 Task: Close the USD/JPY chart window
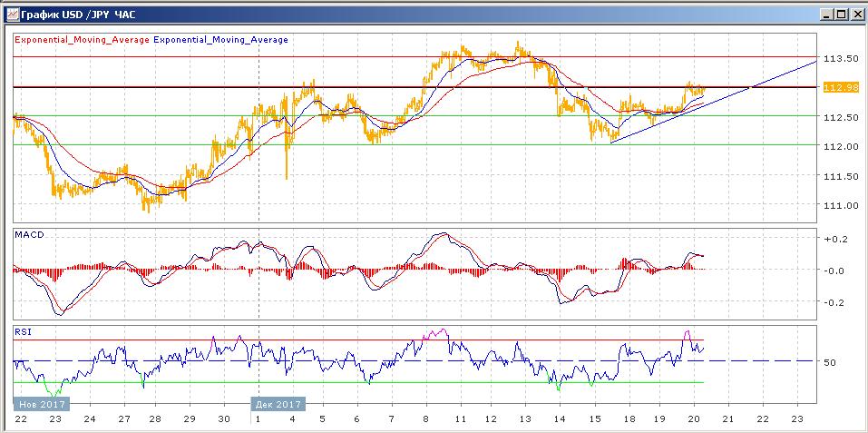tap(856, 15)
